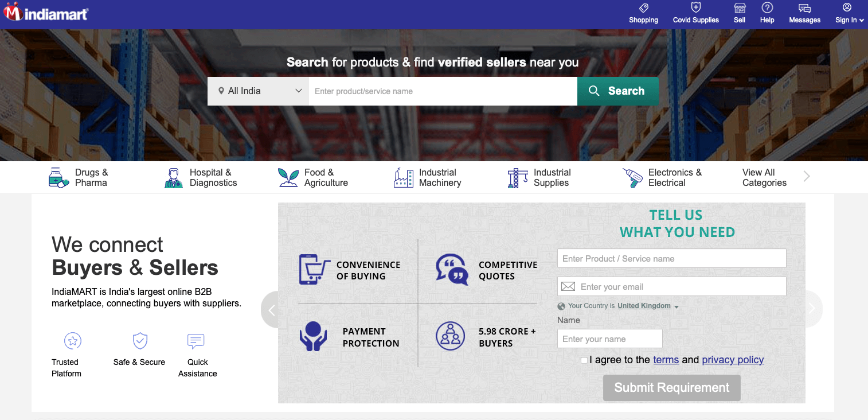Screen dimensions: 868x420
Task: Click the Industrial Machinery factory icon
Action: (x=404, y=178)
